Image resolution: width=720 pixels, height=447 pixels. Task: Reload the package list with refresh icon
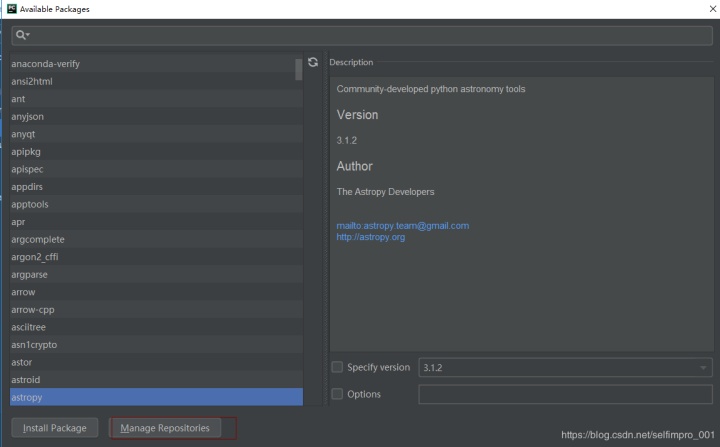point(313,62)
